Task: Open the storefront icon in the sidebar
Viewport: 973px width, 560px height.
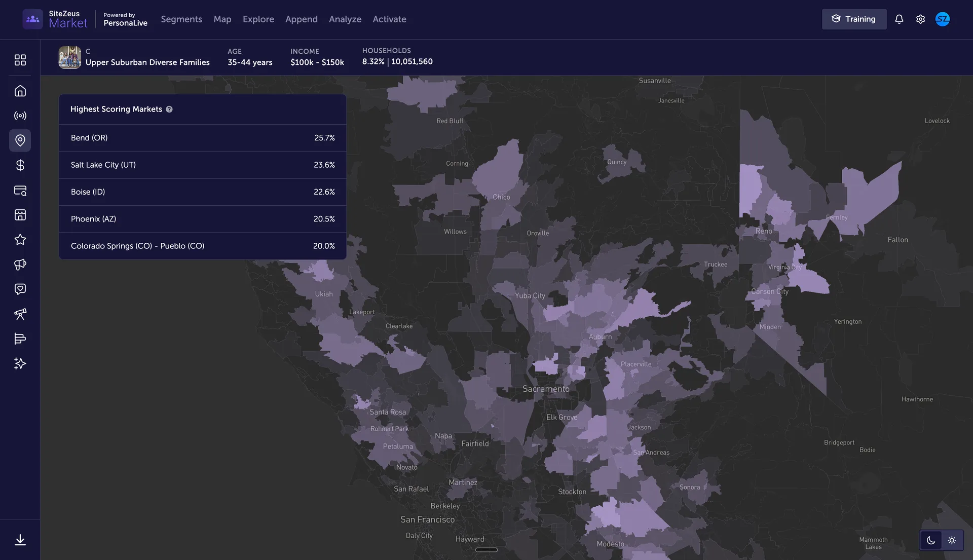Action: tap(20, 215)
